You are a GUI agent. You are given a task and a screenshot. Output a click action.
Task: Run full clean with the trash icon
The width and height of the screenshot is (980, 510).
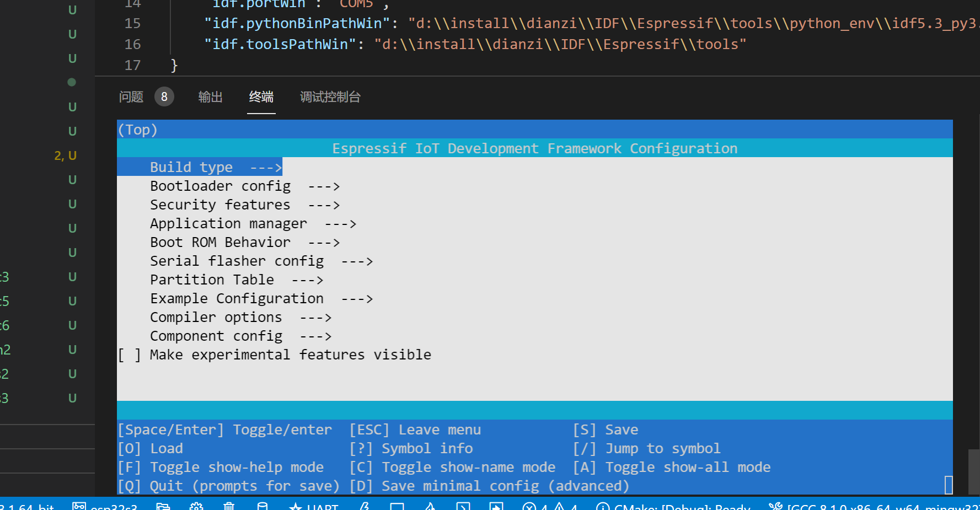(x=229, y=506)
